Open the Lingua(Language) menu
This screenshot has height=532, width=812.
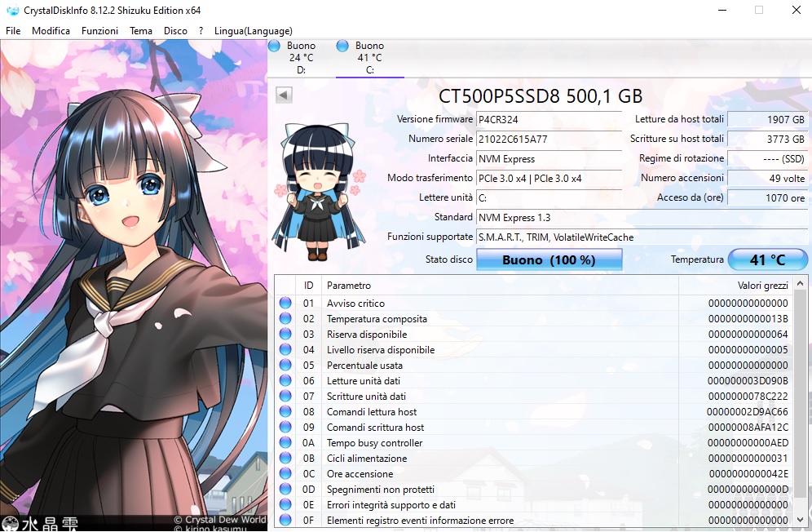(254, 31)
